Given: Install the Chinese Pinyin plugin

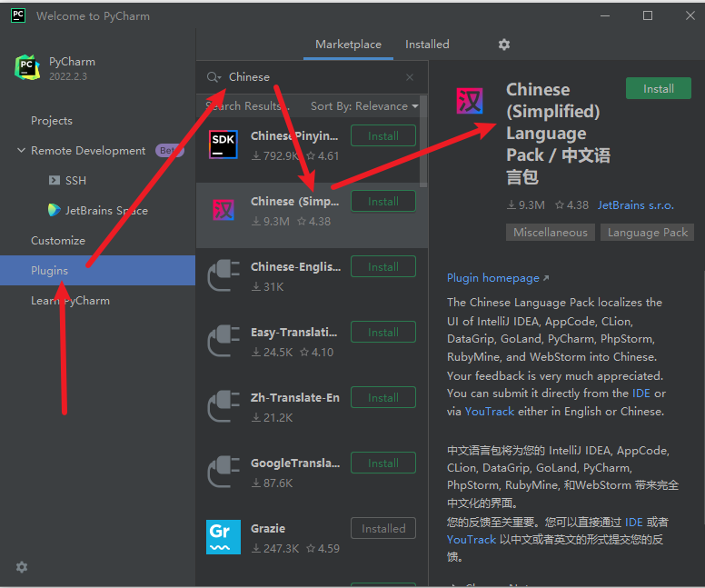Looking at the screenshot, I should point(383,135).
